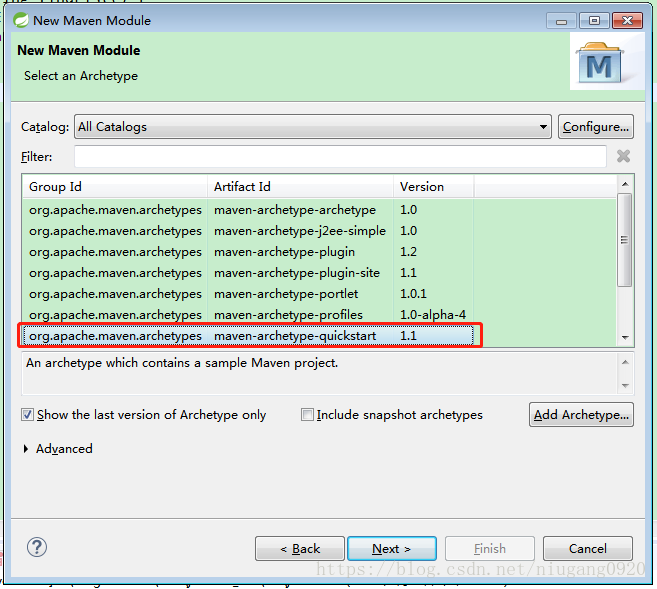Sort by Artifact Id column header

tap(300, 186)
